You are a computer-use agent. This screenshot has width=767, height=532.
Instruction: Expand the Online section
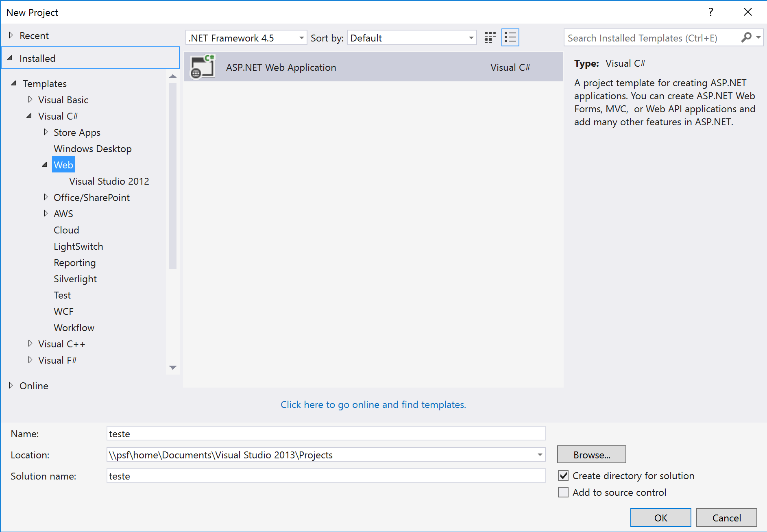coord(11,386)
